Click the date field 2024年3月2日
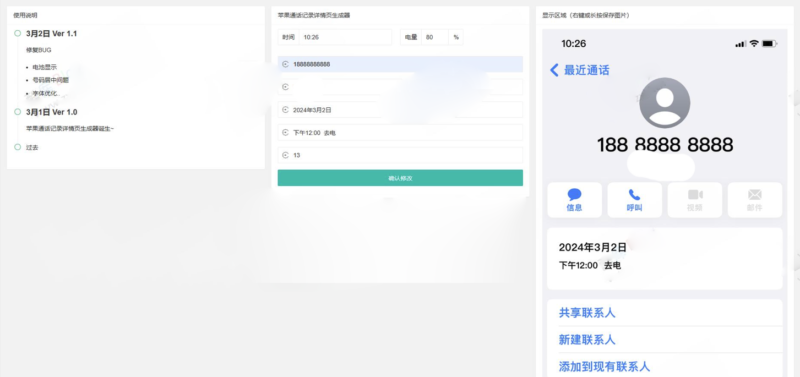Viewport: 800px width, 377px height. pyautogui.click(x=400, y=110)
